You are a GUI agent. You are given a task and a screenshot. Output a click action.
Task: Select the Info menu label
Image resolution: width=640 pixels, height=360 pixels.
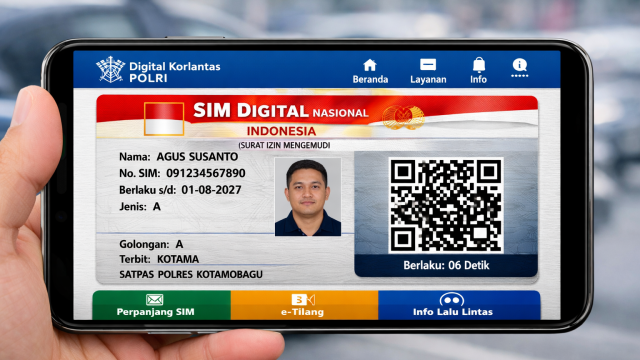[478, 79]
